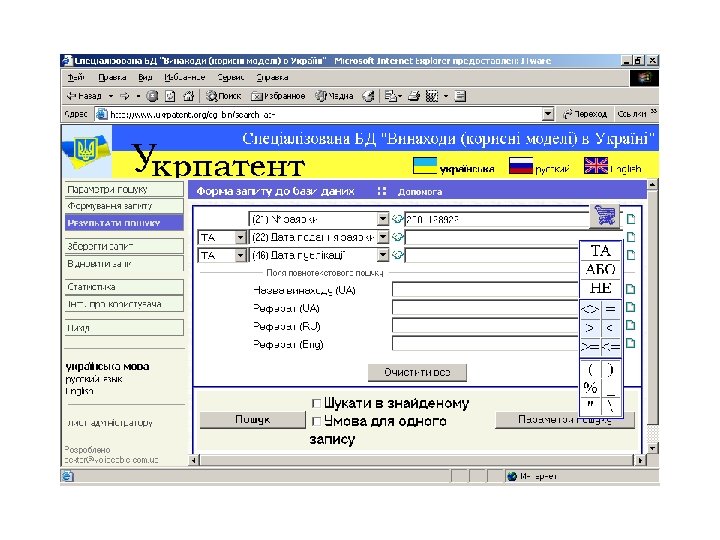Open the Справка menu
The height and width of the screenshot is (540, 720).
[x=272, y=77]
